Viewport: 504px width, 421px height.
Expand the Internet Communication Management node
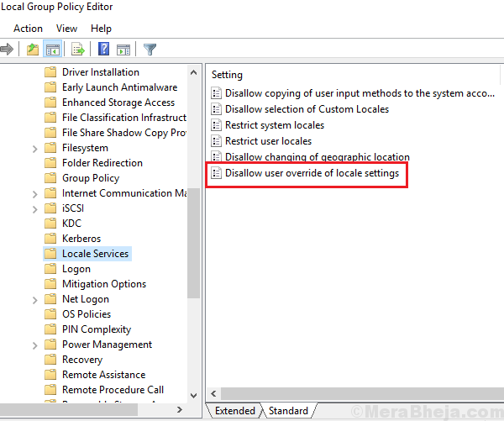click(x=35, y=194)
